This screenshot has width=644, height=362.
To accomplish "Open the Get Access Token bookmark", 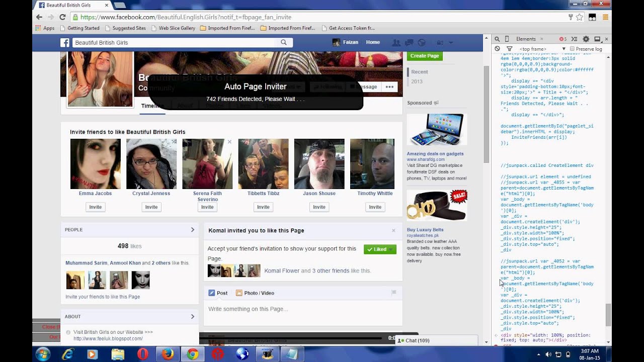I will click(348, 28).
